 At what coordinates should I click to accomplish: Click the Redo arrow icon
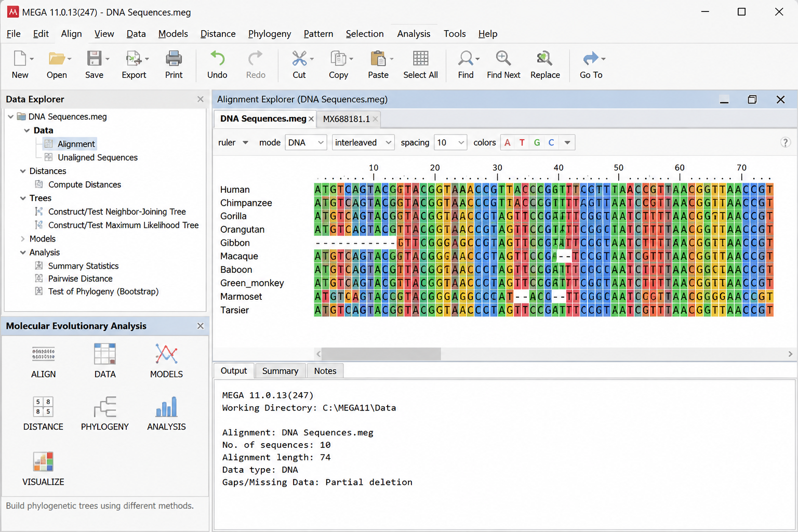tap(255, 58)
